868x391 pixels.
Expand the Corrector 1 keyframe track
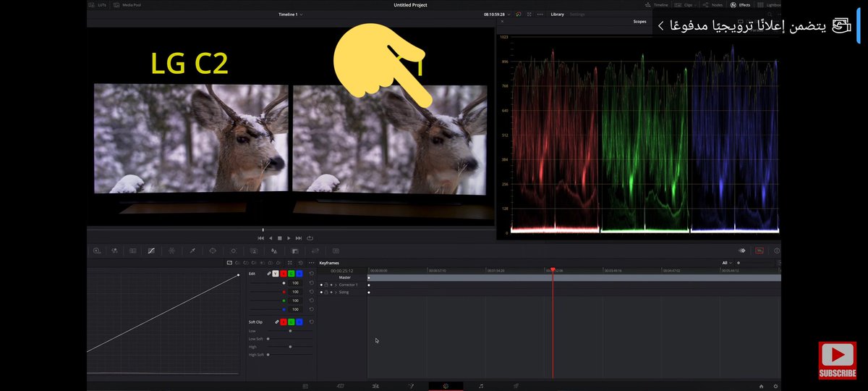(x=336, y=285)
